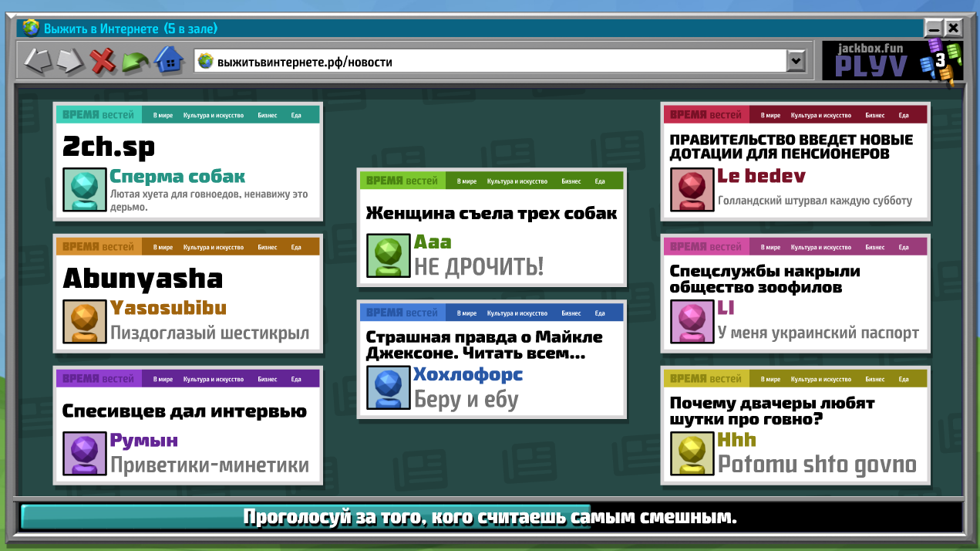This screenshot has width=980, height=551.
Task: Click Румын purple avatar
Action: point(84,454)
